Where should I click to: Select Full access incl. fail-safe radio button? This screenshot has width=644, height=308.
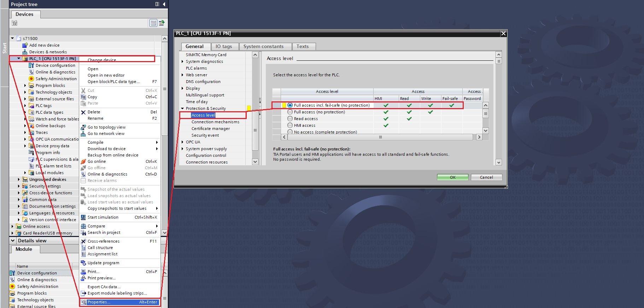(290, 105)
